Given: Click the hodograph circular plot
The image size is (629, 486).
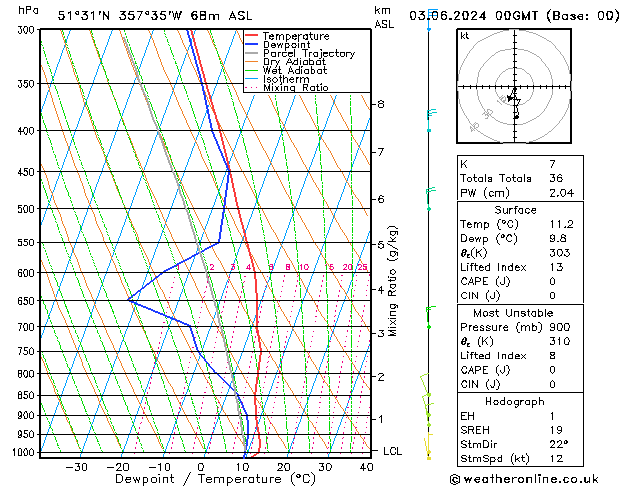Looking at the screenshot, I should pyautogui.click(x=514, y=86).
